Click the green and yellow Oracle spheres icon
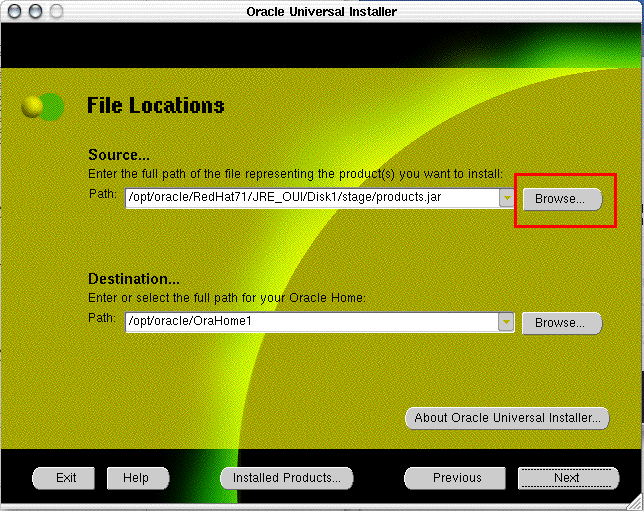 42,106
